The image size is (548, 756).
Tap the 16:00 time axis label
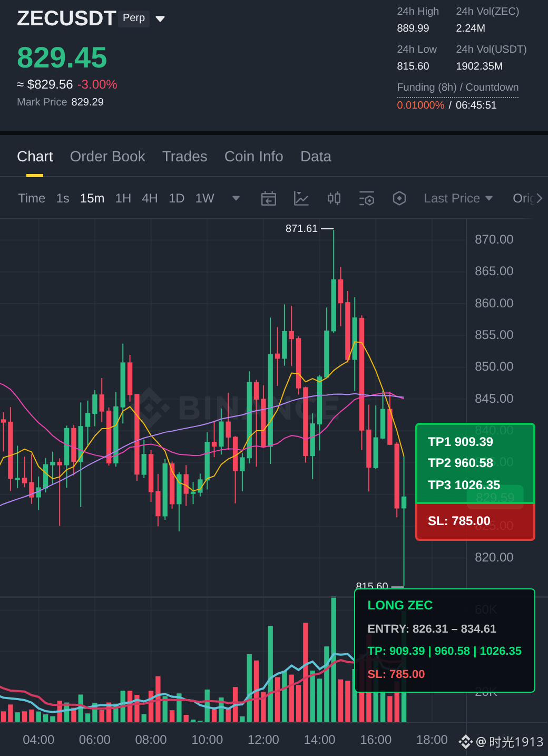[376, 740]
